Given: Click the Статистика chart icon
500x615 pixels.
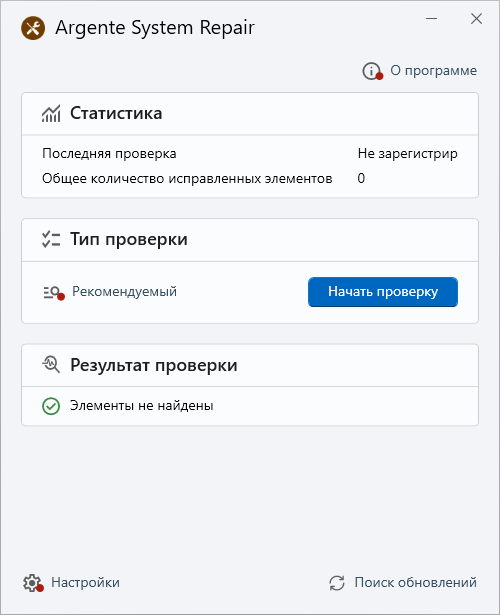Looking at the screenshot, I should pyautogui.click(x=51, y=114).
